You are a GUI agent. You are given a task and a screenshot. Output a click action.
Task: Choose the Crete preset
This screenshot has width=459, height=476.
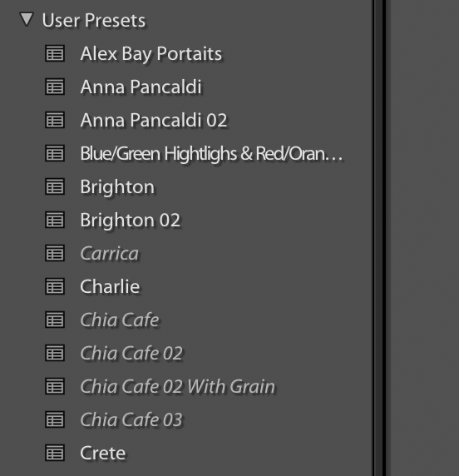click(x=103, y=454)
